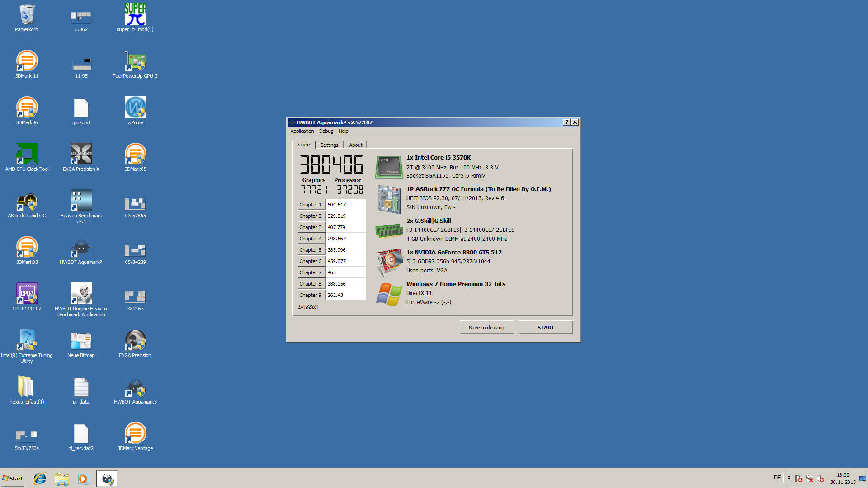Switch to the About tab

pyautogui.click(x=356, y=145)
